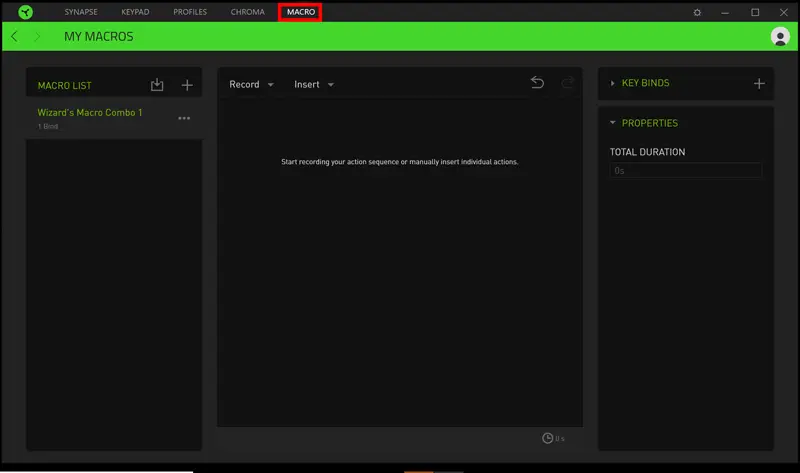This screenshot has height=473, width=800.
Task: Maximize the Razer Synapse window
Action: point(755,12)
